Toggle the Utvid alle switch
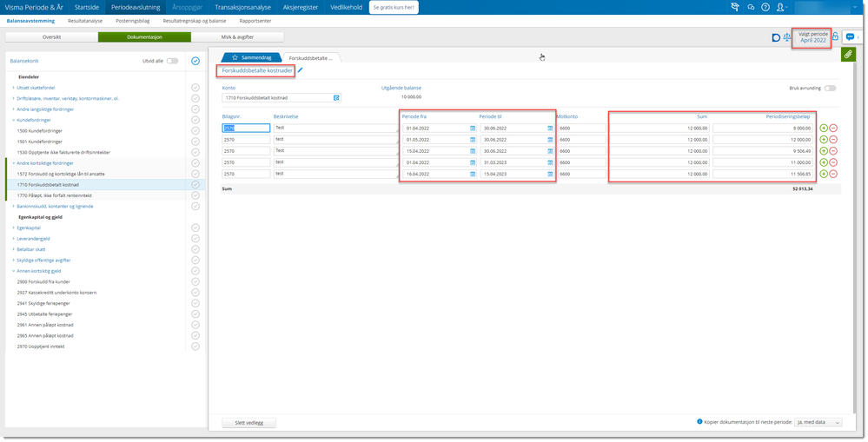This screenshot has height=442, width=868. pyautogui.click(x=173, y=61)
